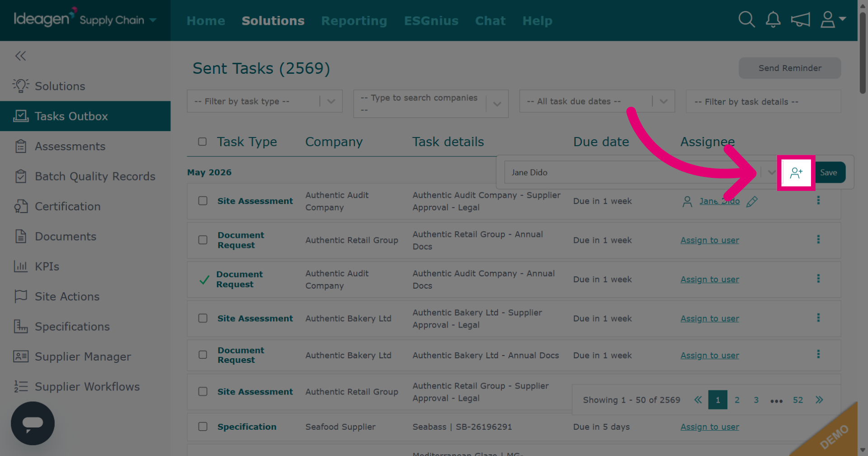Viewport: 868px width, 456px height.
Task: Open the chat support bubble
Action: point(33,423)
